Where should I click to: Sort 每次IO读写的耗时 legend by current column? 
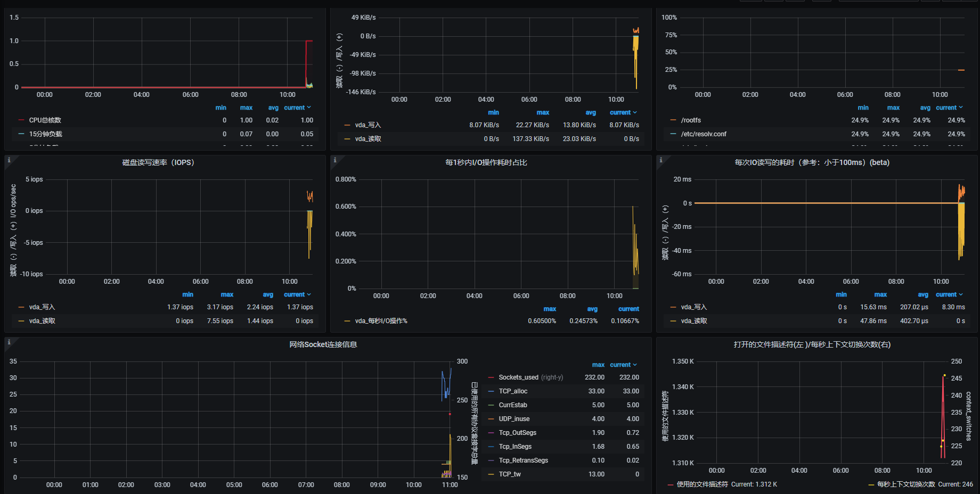coord(949,294)
